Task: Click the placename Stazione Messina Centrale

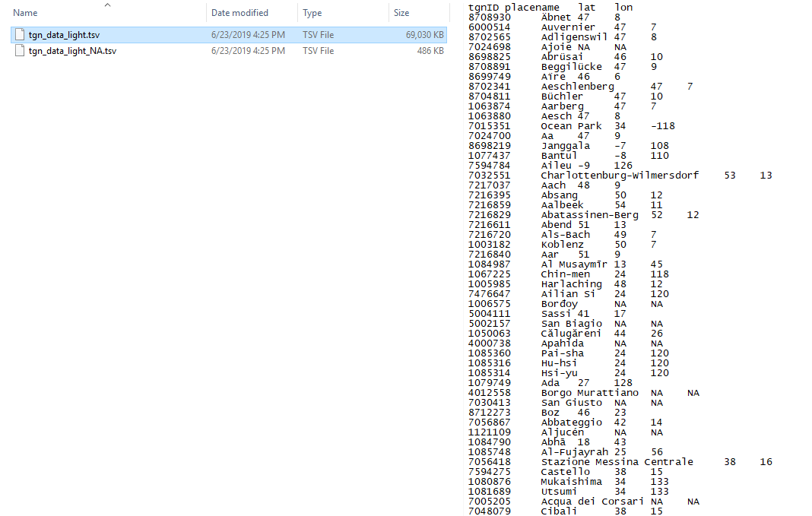Action: pos(617,461)
